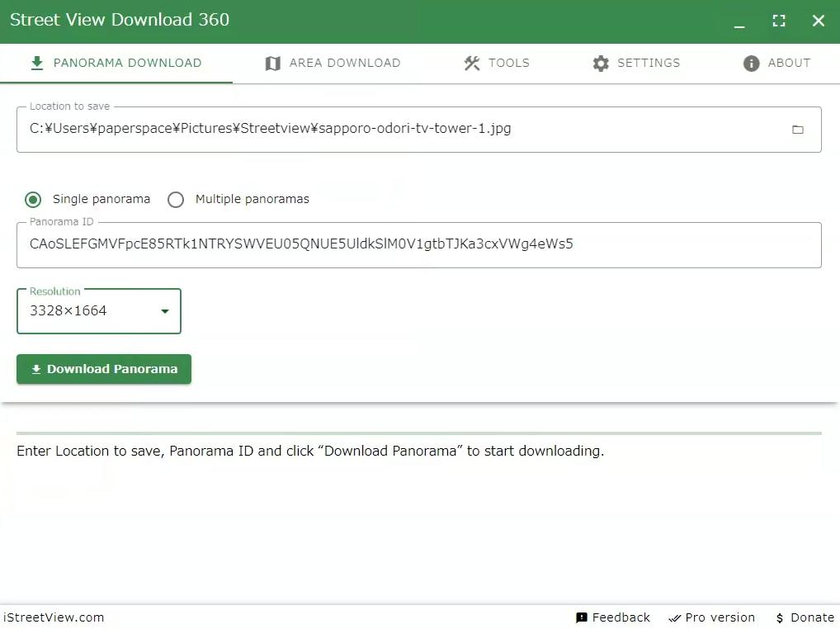Viewport: 840px width, 629px height.
Task: Open the Panorama Download tab
Action: click(x=116, y=64)
